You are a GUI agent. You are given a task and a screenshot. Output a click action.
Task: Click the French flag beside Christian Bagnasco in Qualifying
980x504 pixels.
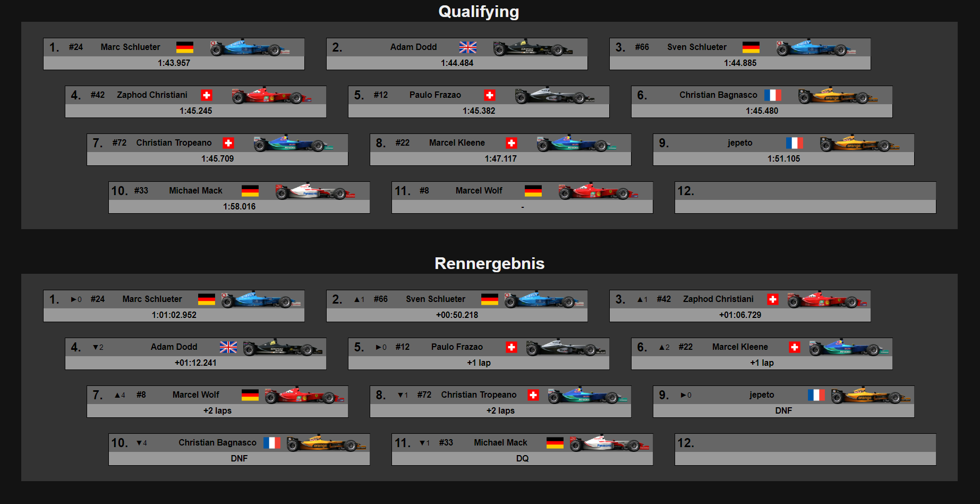773,95
